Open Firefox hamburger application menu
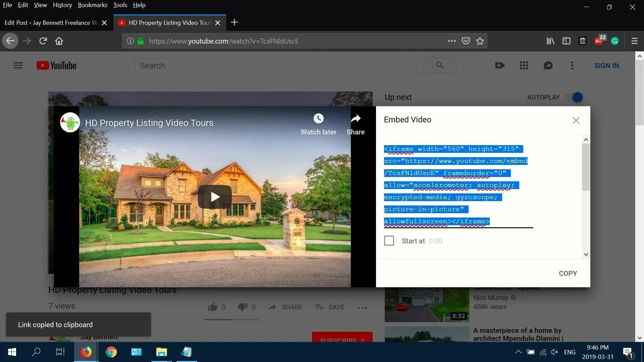The width and height of the screenshot is (644, 362). pyautogui.click(x=634, y=41)
